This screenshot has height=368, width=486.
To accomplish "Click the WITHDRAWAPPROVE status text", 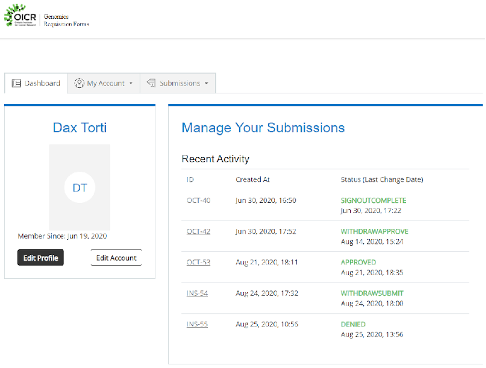I will click(374, 231).
